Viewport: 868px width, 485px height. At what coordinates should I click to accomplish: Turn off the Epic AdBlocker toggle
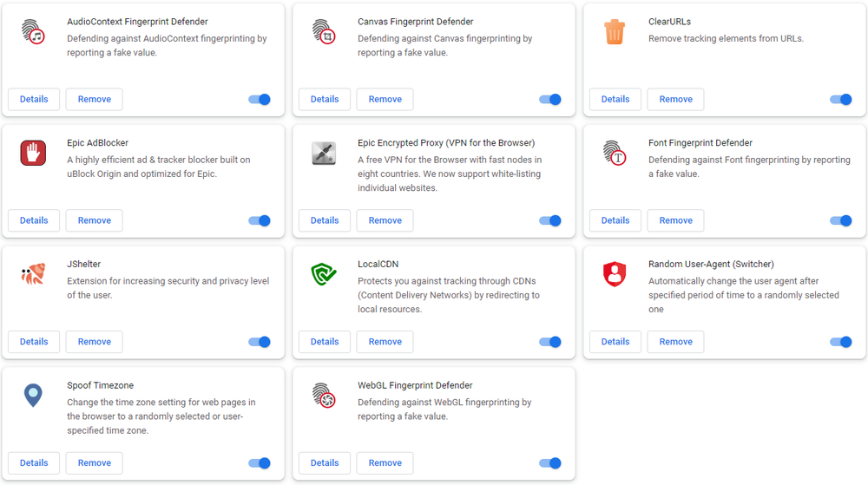click(260, 220)
